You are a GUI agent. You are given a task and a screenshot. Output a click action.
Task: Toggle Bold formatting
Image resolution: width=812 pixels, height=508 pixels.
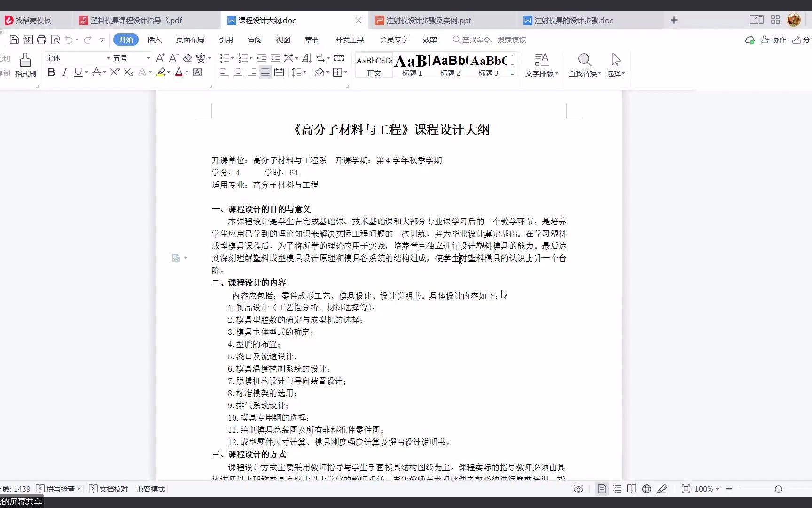tap(51, 72)
